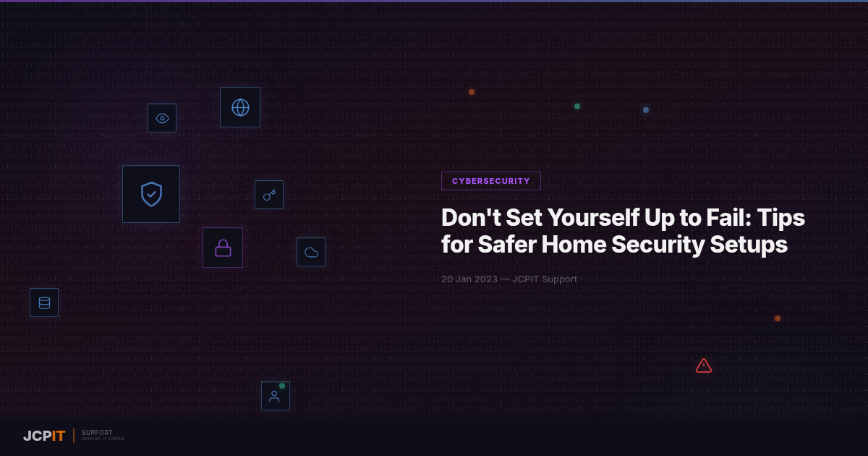
Task: Click the 20 Jan 2023 publish date
Action: coord(469,279)
